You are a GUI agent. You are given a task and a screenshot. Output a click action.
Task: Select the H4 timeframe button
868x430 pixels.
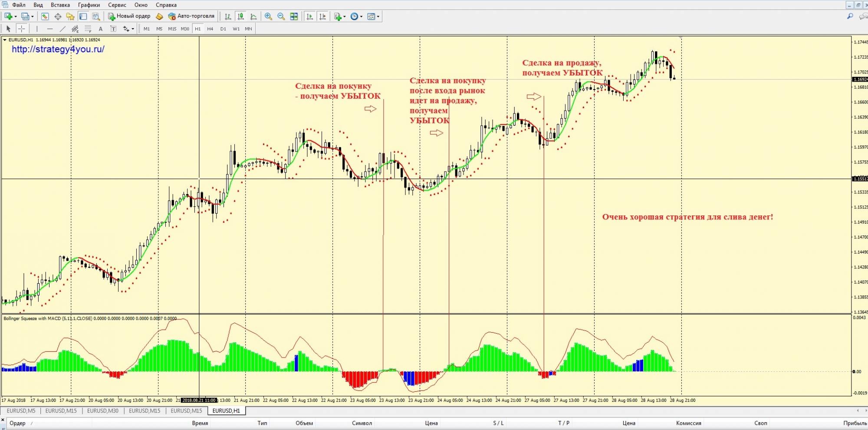[x=210, y=29]
